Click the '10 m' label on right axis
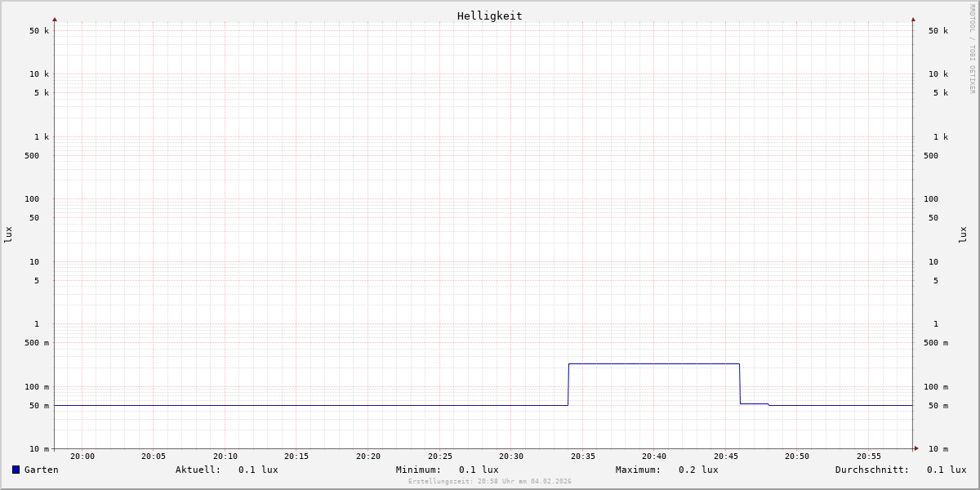The image size is (980, 490). point(938,449)
